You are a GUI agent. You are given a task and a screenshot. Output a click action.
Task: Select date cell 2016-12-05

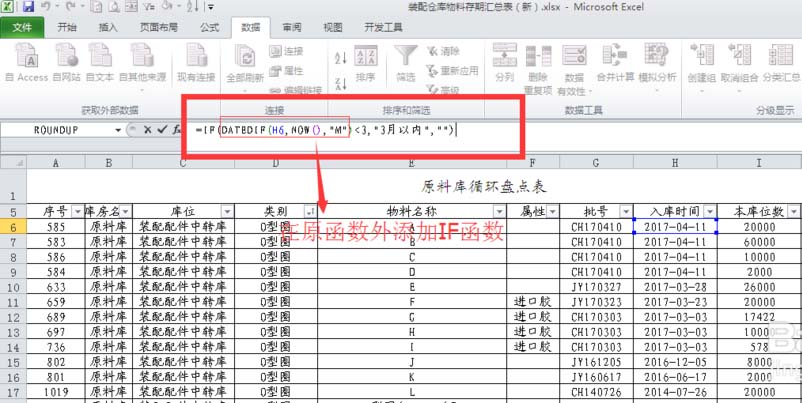click(x=675, y=363)
